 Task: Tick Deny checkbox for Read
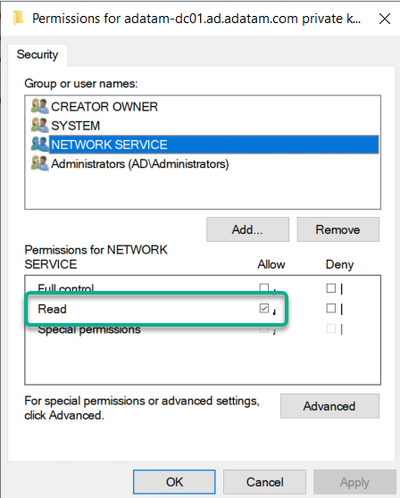pos(331,308)
